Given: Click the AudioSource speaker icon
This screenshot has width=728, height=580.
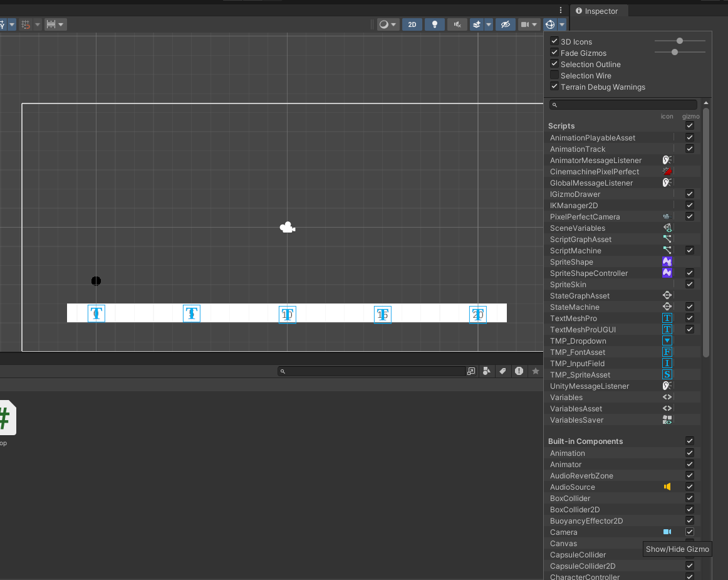Looking at the screenshot, I should [667, 487].
